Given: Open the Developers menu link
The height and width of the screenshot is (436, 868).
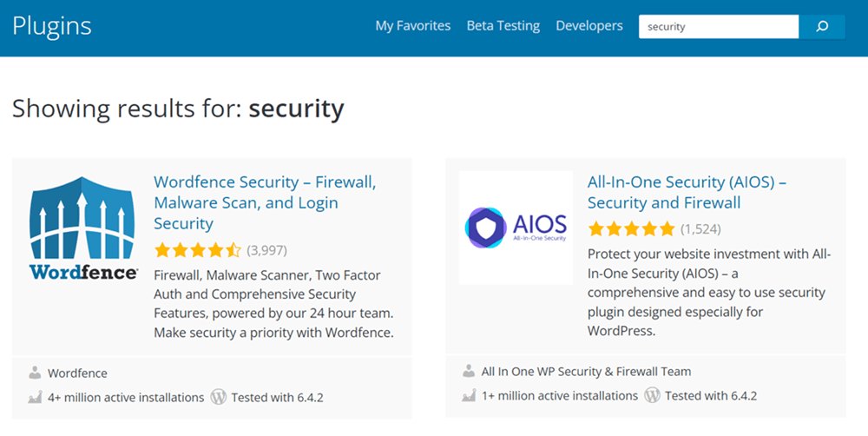Looking at the screenshot, I should tap(589, 26).
